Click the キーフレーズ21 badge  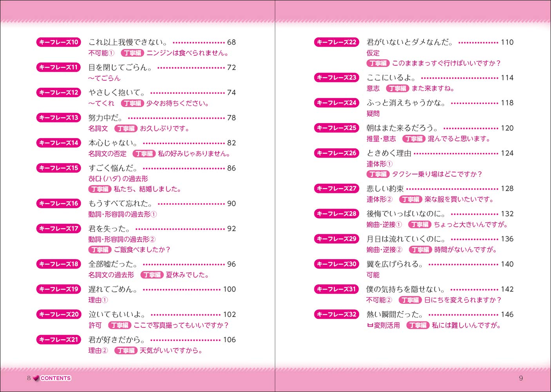tap(58, 339)
